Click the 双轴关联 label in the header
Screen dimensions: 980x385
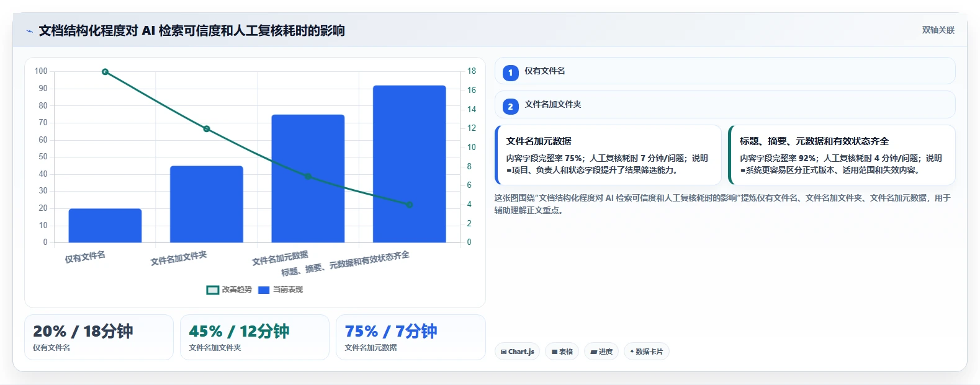point(938,30)
